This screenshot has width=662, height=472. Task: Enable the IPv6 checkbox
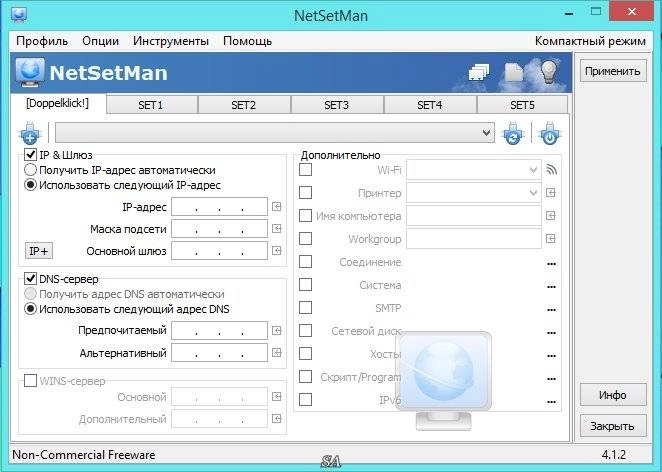pyautogui.click(x=305, y=399)
